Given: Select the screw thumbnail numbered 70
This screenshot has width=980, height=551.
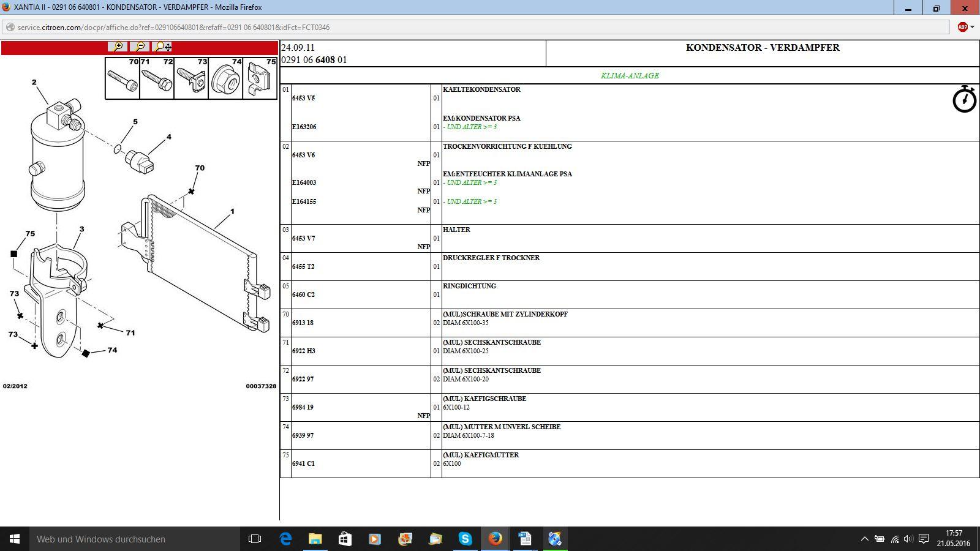Looking at the screenshot, I should pos(123,78).
